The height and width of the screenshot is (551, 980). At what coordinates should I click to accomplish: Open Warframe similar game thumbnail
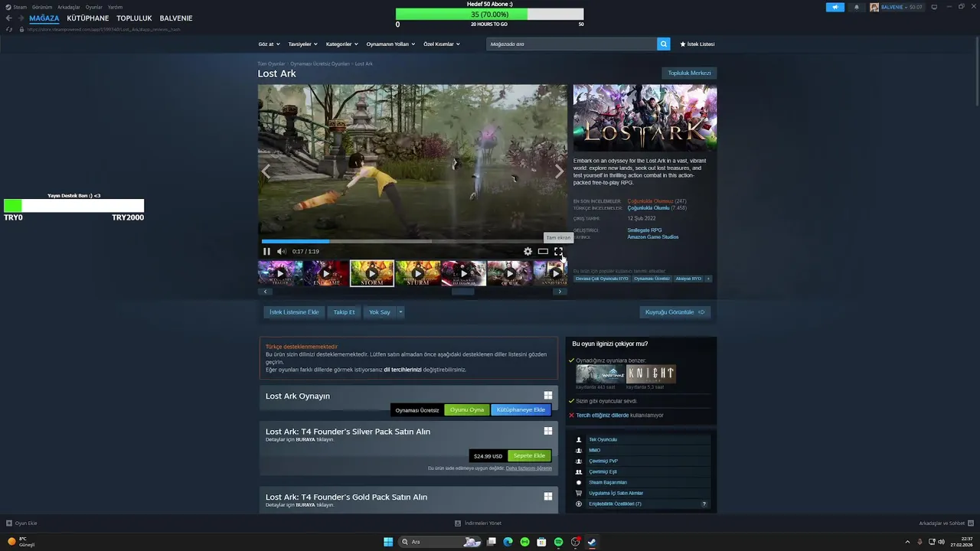click(600, 374)
